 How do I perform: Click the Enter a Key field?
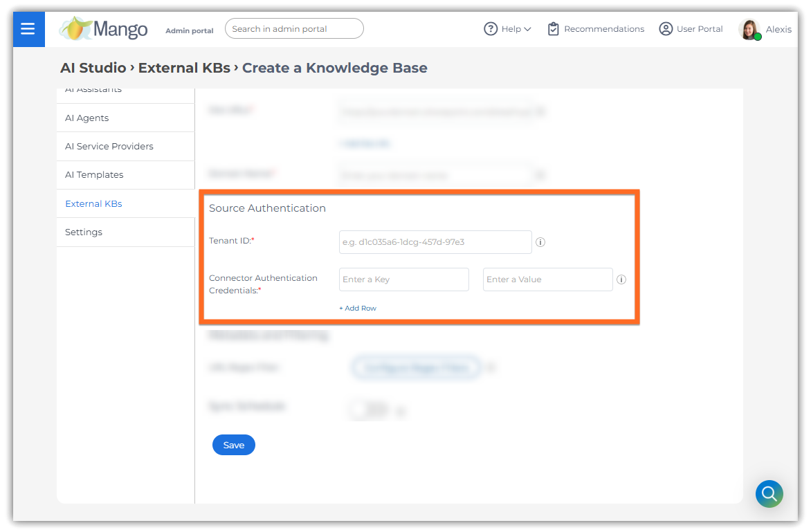tap(404, 279)
